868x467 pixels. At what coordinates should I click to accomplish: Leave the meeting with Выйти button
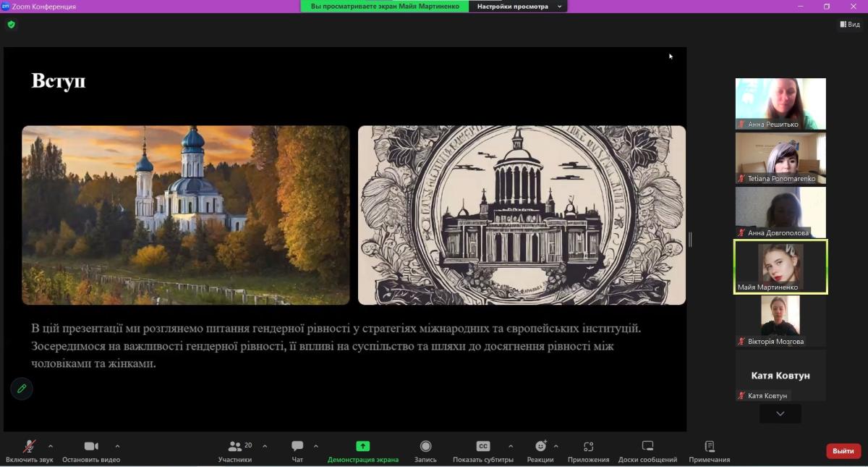[843, 451]
